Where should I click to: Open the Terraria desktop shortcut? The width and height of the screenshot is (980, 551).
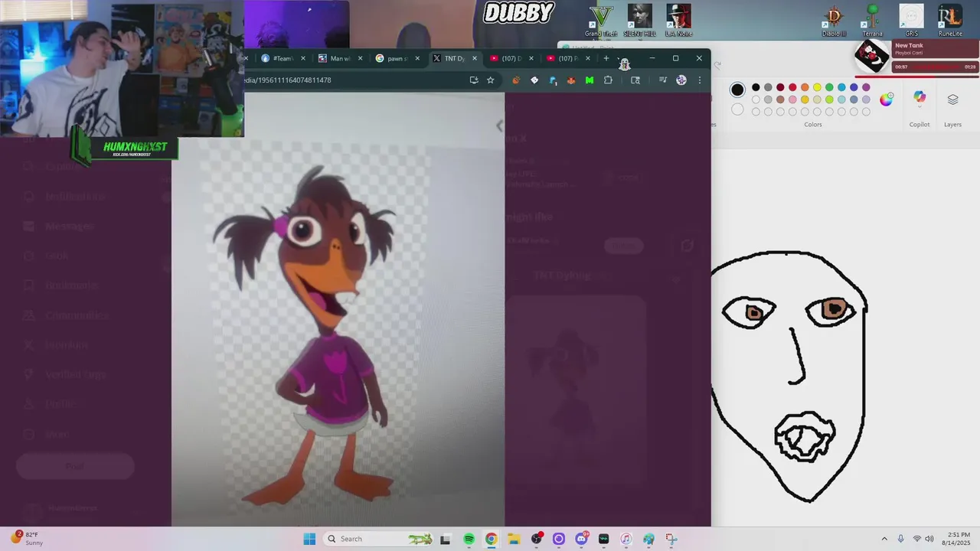coord(872,21)
